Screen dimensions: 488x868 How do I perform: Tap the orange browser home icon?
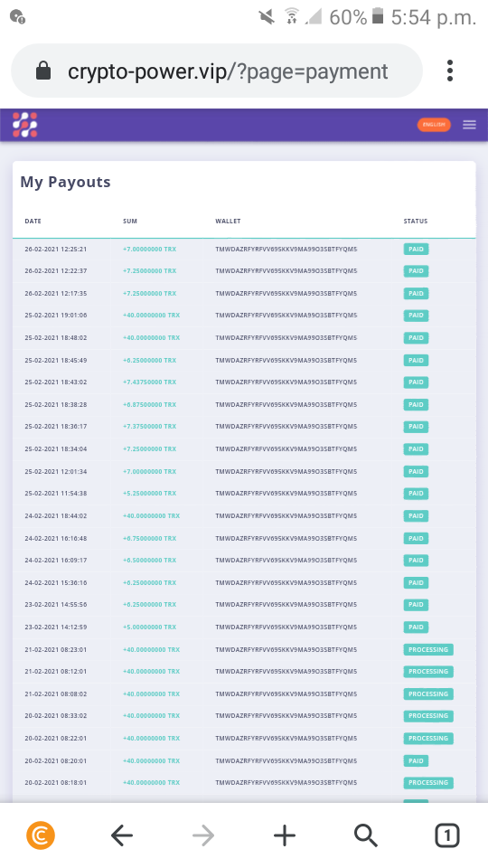click(x=41, y=835)
